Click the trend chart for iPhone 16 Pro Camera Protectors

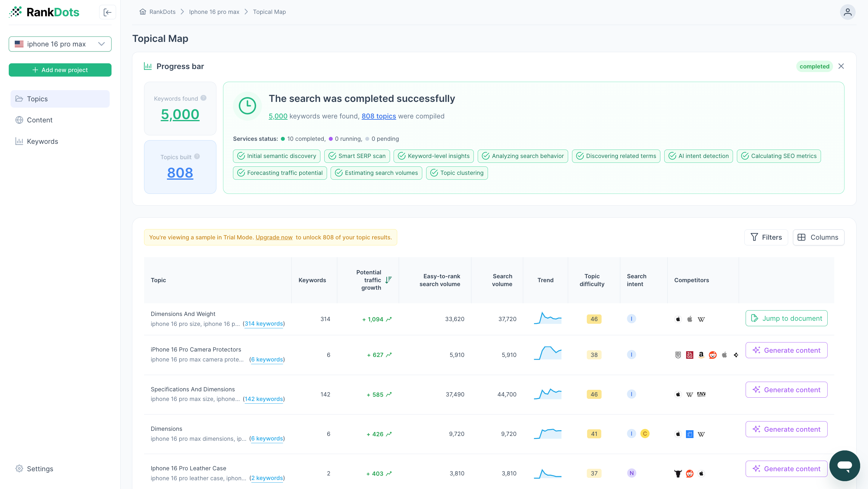click(547, 353)
